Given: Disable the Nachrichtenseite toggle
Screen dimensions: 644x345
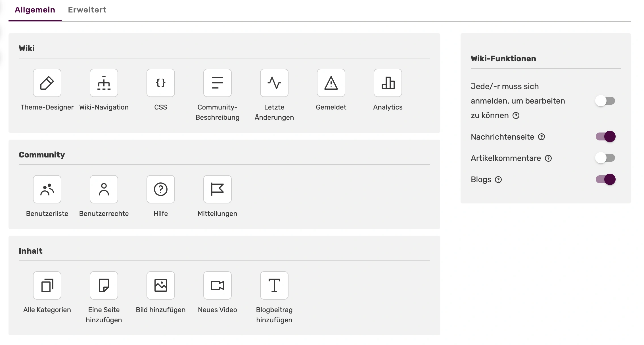Looking at the screenshot, I should [x=605, y=136].
